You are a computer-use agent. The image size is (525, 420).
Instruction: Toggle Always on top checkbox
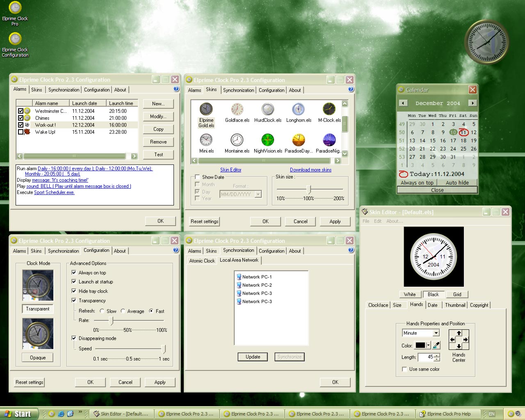[x=74, y=272]
